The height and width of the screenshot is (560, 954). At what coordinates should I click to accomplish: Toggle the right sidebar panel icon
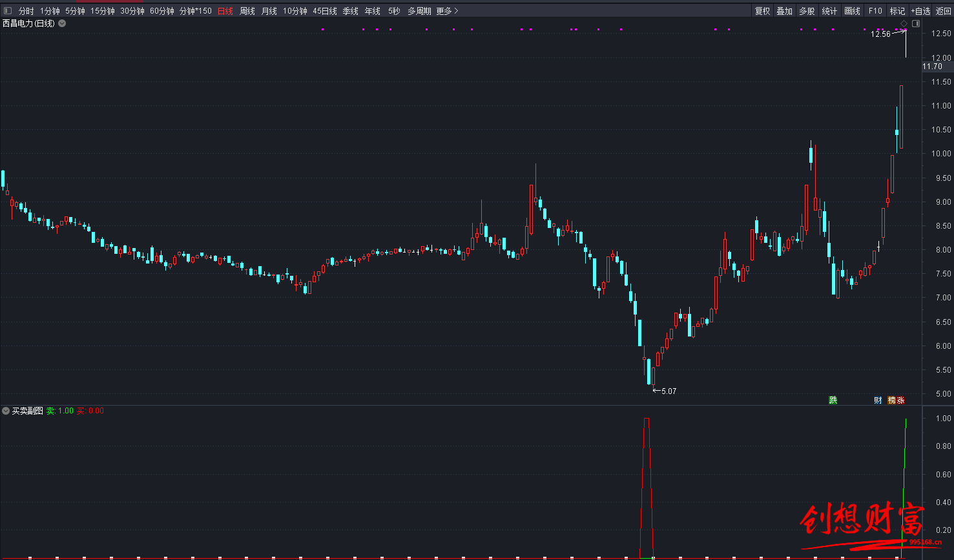(916, 23)
